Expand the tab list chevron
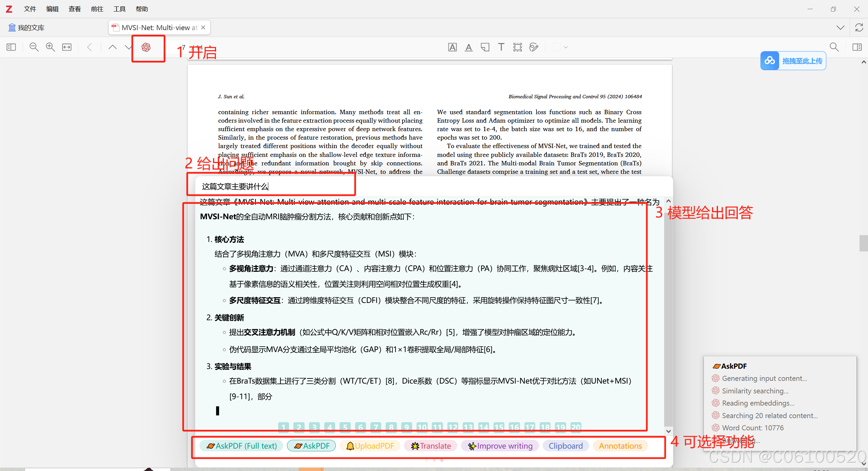Image resolution: width=868 pixels, height=471 pixels. point(840,27)
